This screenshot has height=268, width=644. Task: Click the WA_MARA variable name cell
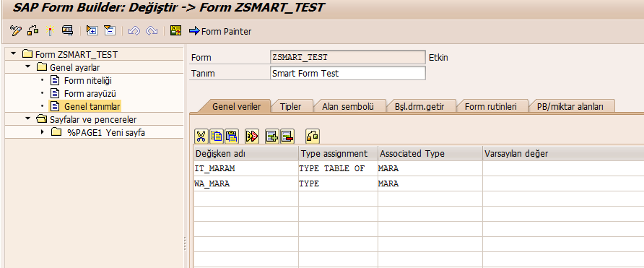(x=246, y=183)
